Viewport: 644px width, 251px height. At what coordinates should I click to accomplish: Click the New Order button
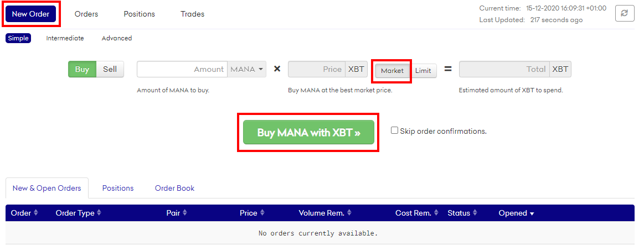(31, 14)
